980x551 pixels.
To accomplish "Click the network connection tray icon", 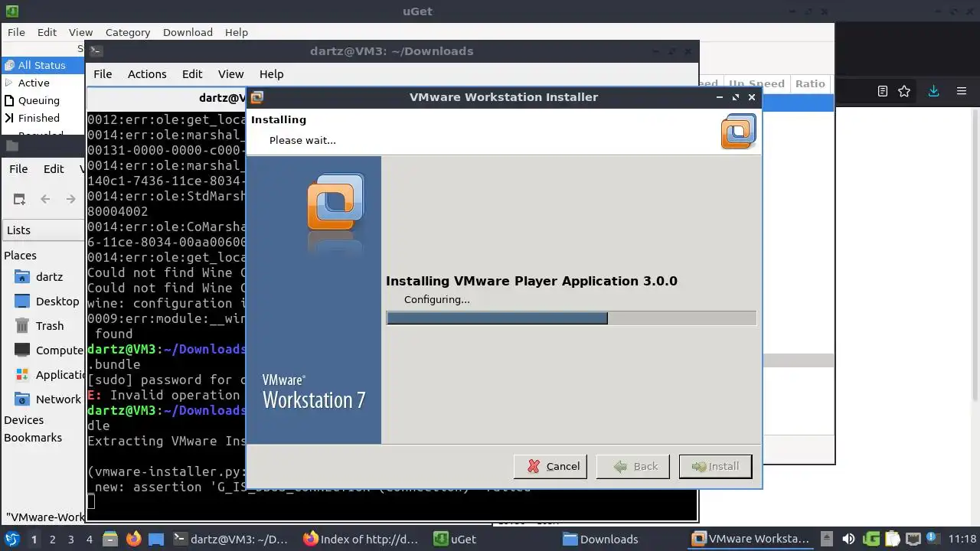I will [x=913, y=539].
